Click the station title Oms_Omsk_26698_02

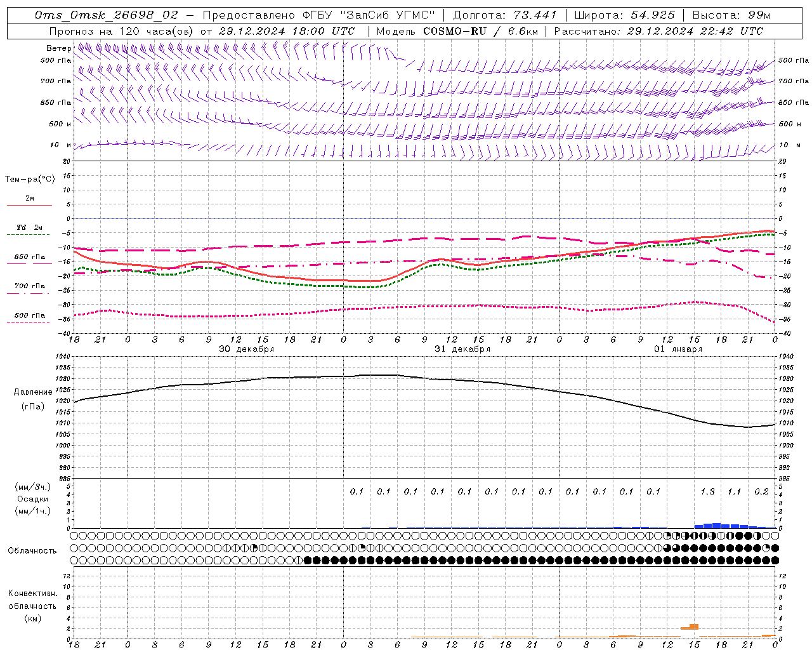tap(107, 15)
